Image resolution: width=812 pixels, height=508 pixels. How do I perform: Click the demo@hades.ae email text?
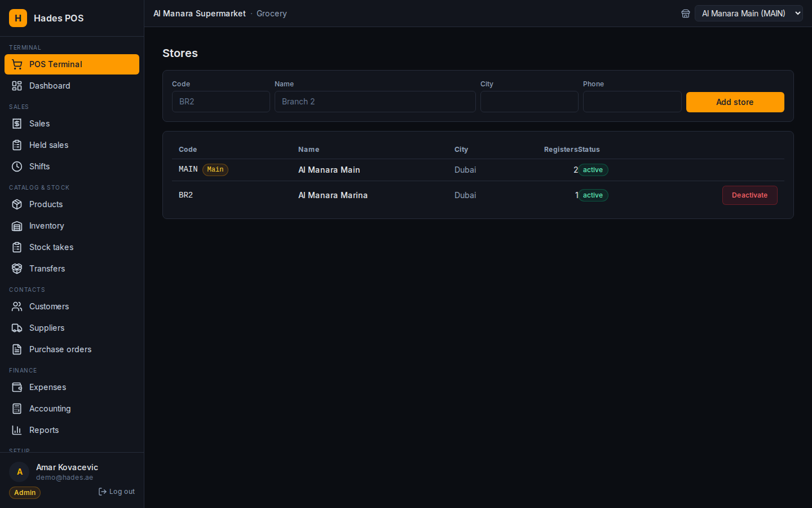64,478
